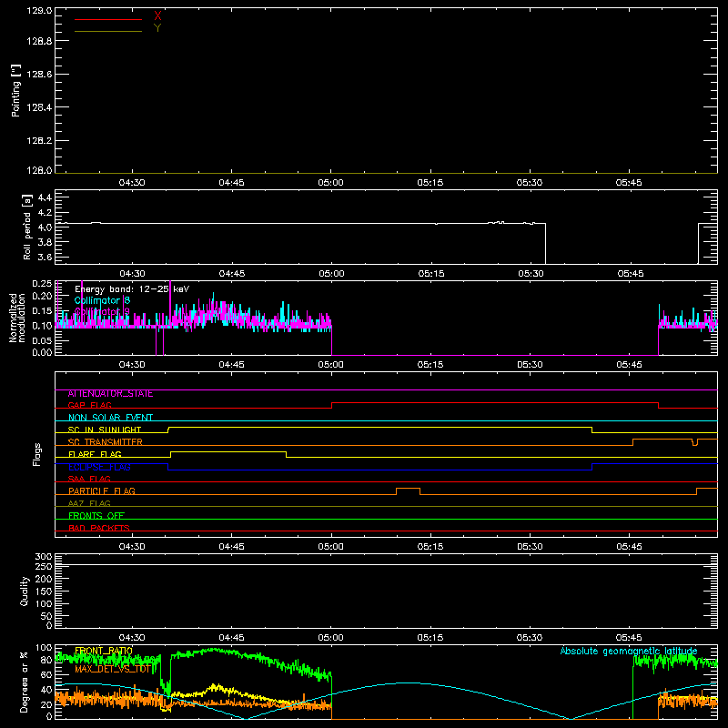Click the PARTICLE_FLAG raised pulse near 05:10
This screenshot has height=728, width=728.
(x=408, y=489)
